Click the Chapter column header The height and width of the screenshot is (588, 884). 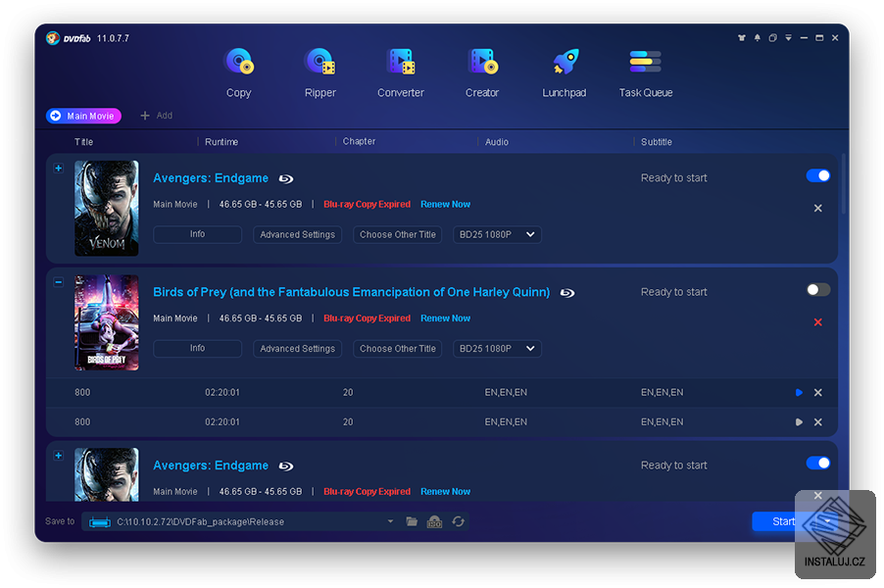coord(359,141)
